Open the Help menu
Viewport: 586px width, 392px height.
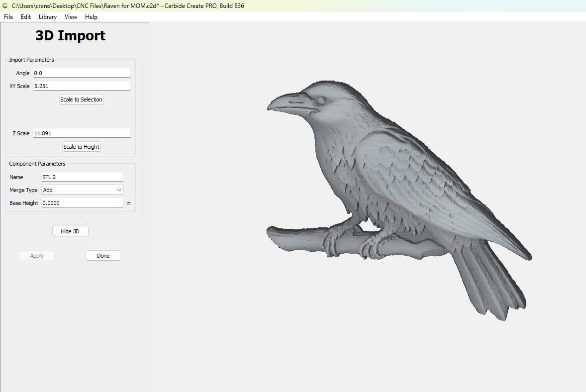click(91, 17)
